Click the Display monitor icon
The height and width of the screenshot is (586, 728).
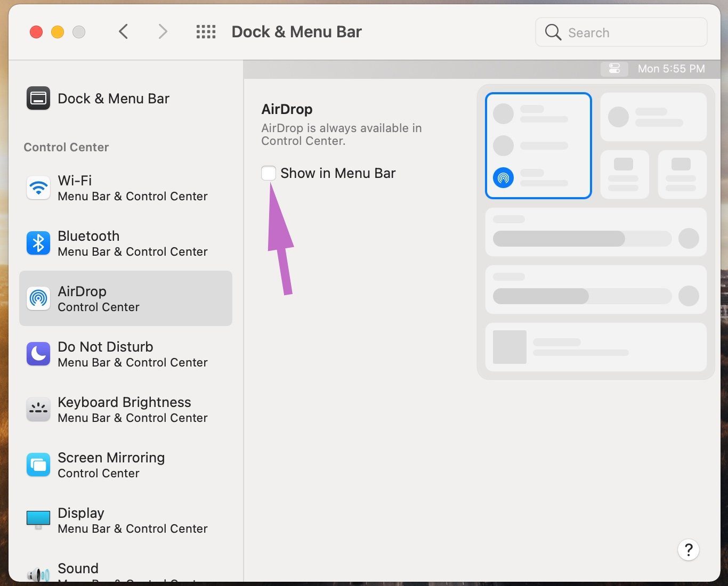38,520
